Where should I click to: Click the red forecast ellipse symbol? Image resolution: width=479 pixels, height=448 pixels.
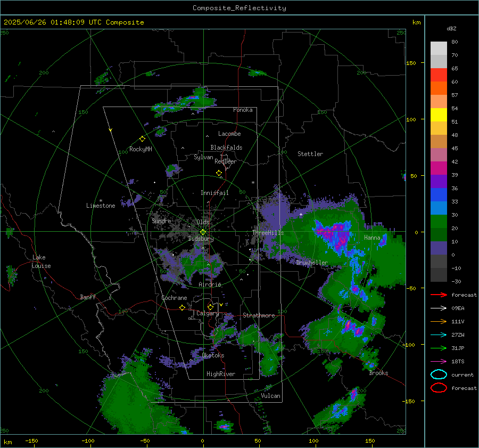point(439,388)
